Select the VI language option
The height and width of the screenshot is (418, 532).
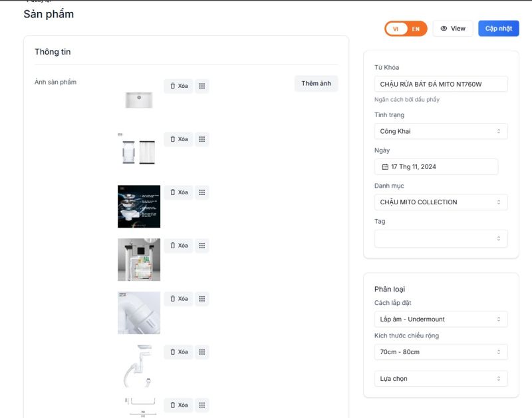point(396,29)
